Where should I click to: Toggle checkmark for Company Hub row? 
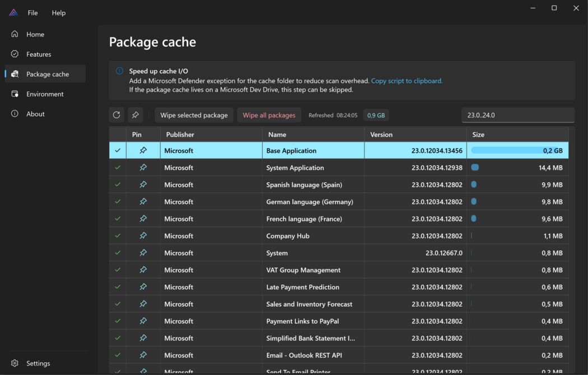click(118, 236)
